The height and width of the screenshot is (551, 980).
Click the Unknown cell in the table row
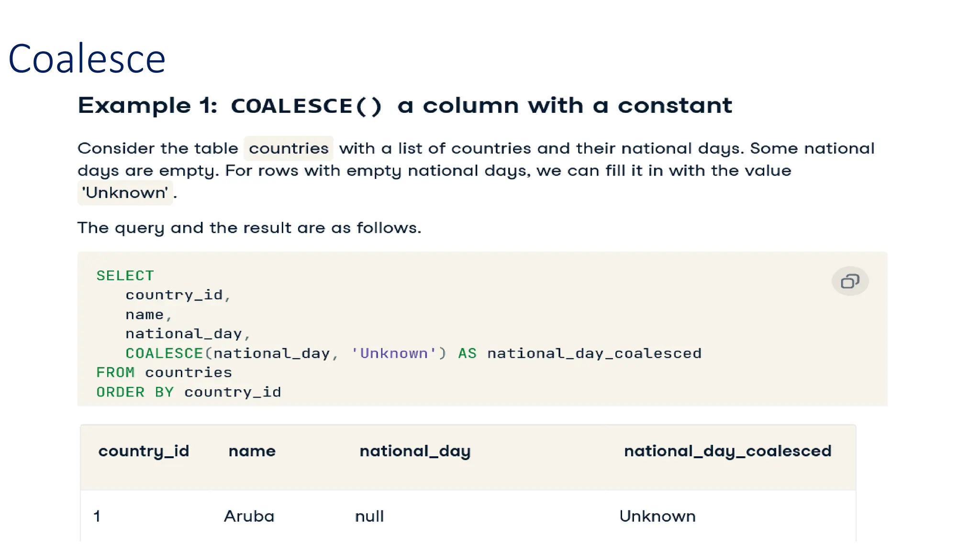click(x=657, y=516)
